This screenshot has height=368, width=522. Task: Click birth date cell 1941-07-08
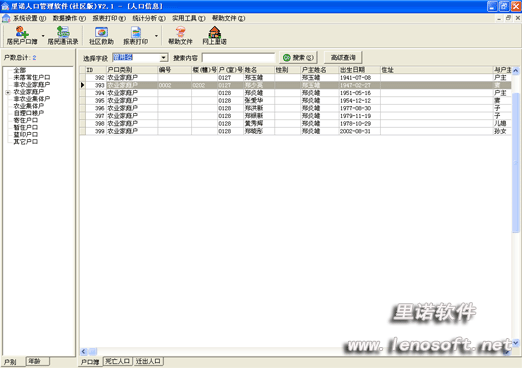pos(360,78)
